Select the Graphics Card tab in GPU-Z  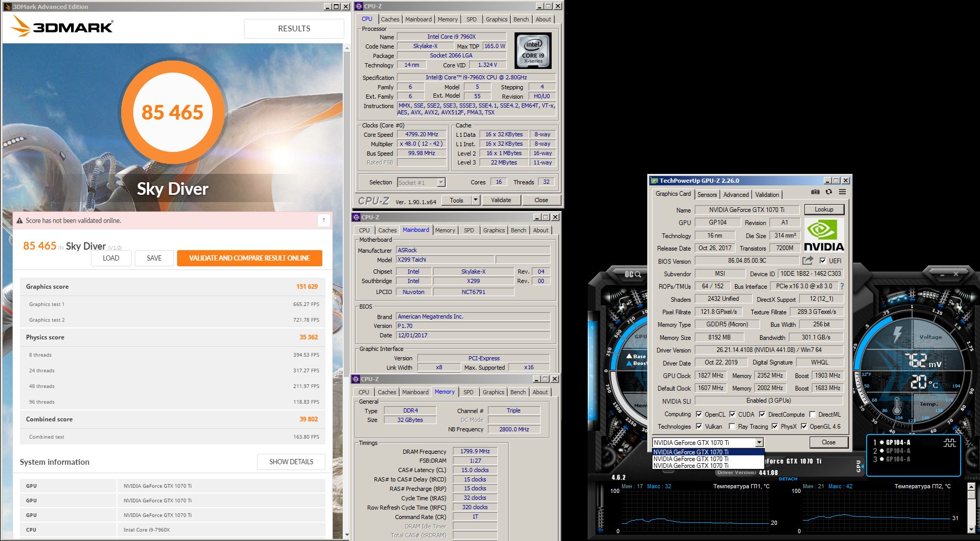(x=673, y=194)
